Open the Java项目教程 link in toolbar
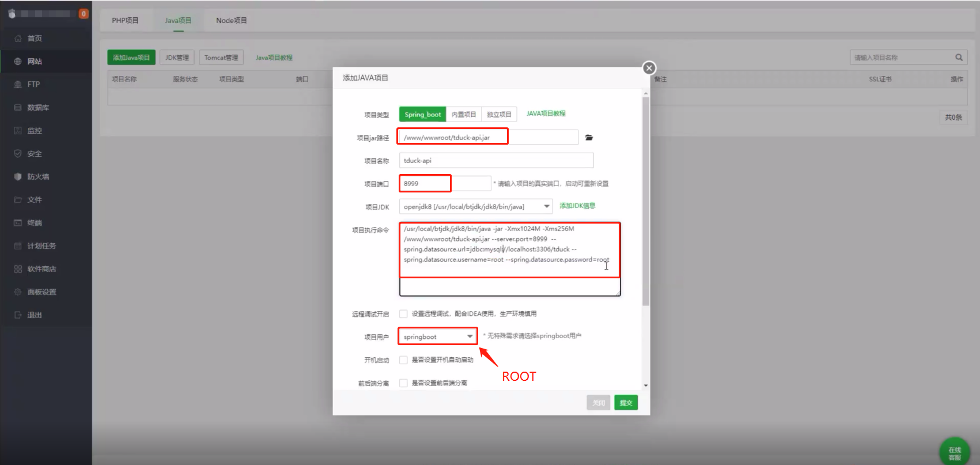Viewport: 980px width, 465px height. [x=274, y=58]
